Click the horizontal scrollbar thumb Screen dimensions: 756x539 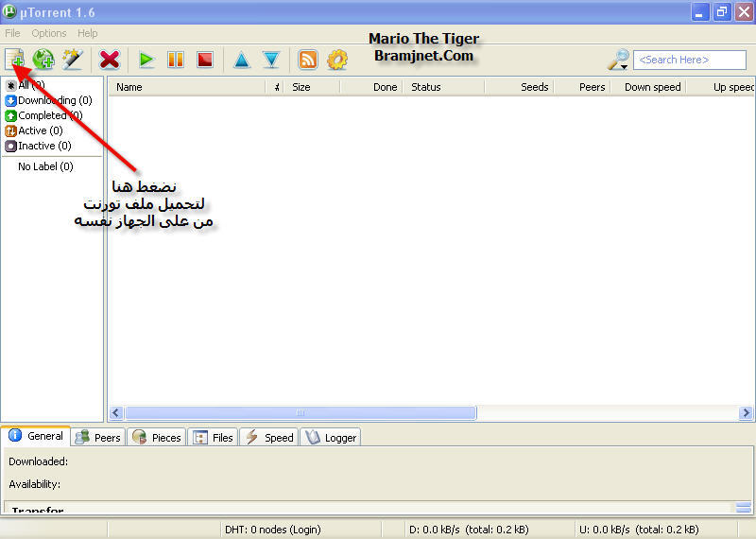coord(301,413)
